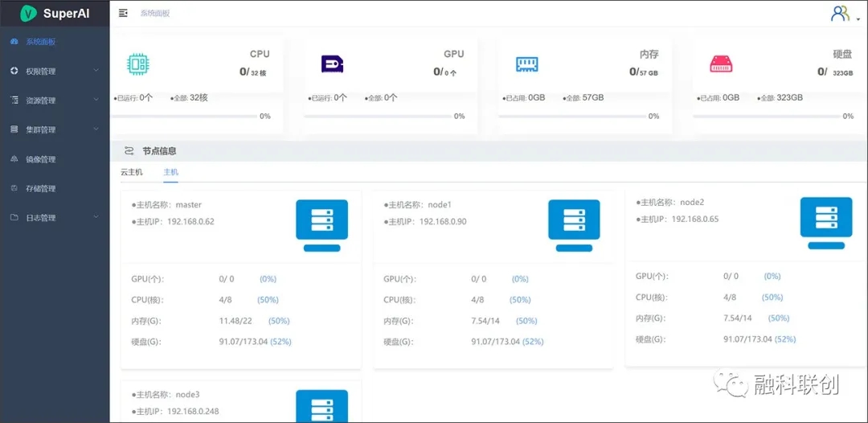This screenshot has width=868, height=423.
Task: Select the 主机 tab
Action: (170, 172)
